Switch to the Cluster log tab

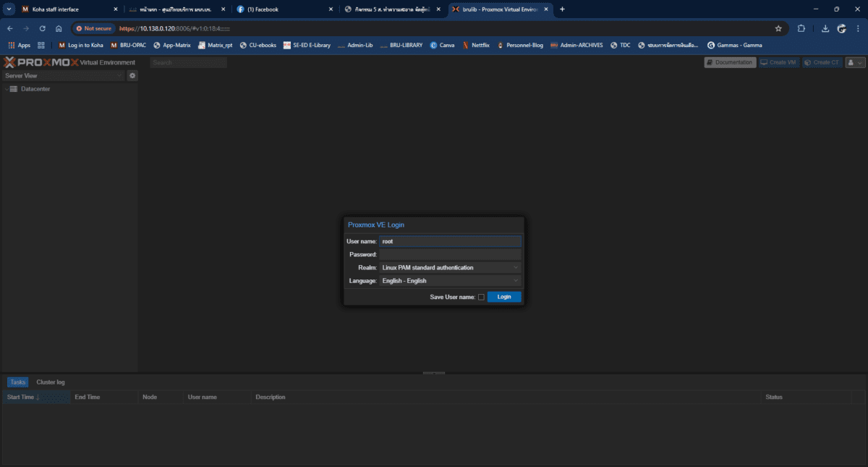coord(51,382)
